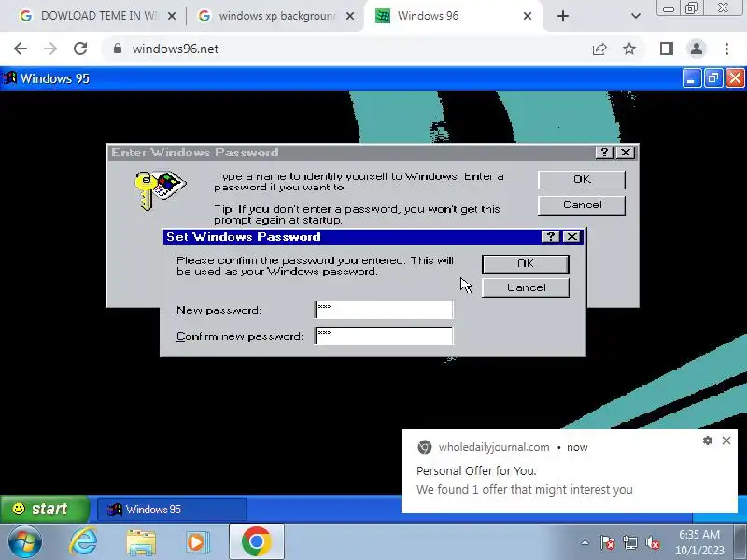This screenshot has width=747, height=560.
Task: Click help button in Set Windows Password
Action: tap(551, 237)
